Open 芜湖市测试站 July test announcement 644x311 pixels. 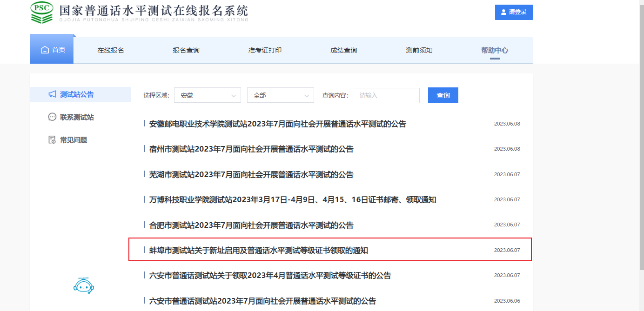point(251,175)
